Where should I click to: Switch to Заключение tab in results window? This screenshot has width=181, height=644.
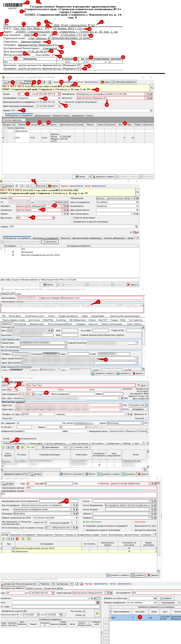pyautogui.click(x=78, y=116)
